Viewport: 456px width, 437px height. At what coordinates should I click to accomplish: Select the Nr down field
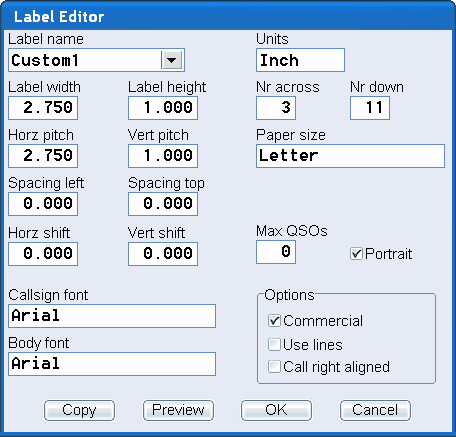pos(370,108)
